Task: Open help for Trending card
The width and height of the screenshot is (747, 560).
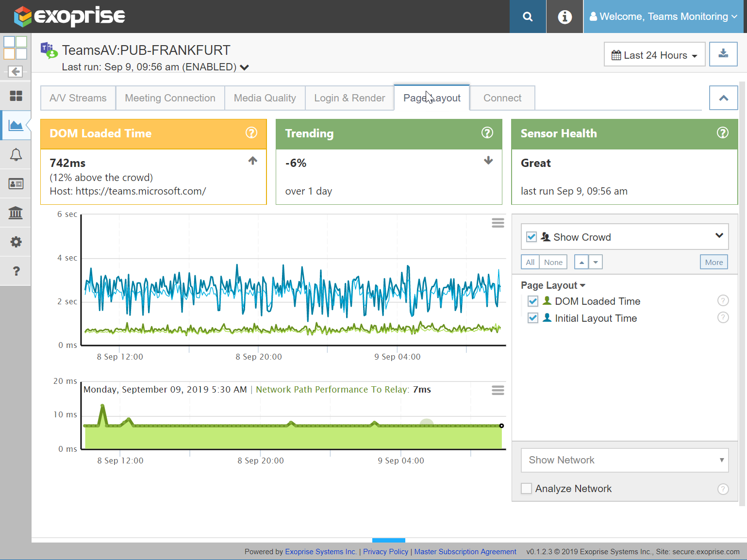Action: [x=487, y=133]
